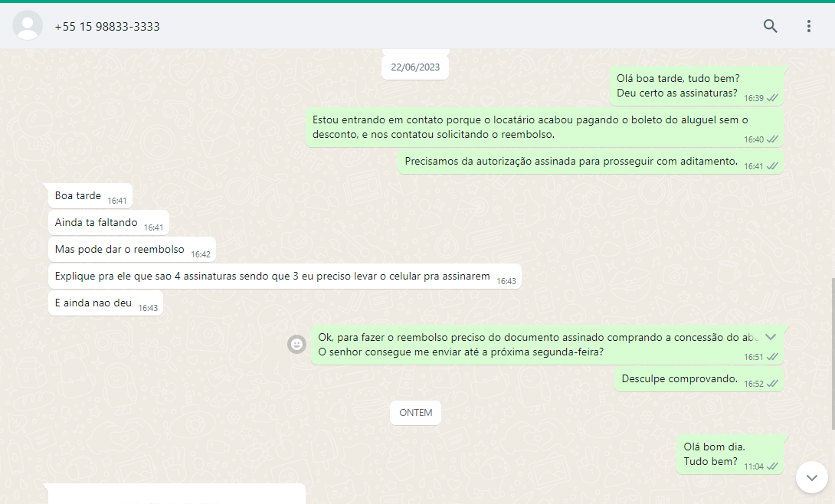Click double-check receipt on 'Desculpe comprovando.'
The height and width of the screenshot is (504, 835).
[772, 383]
